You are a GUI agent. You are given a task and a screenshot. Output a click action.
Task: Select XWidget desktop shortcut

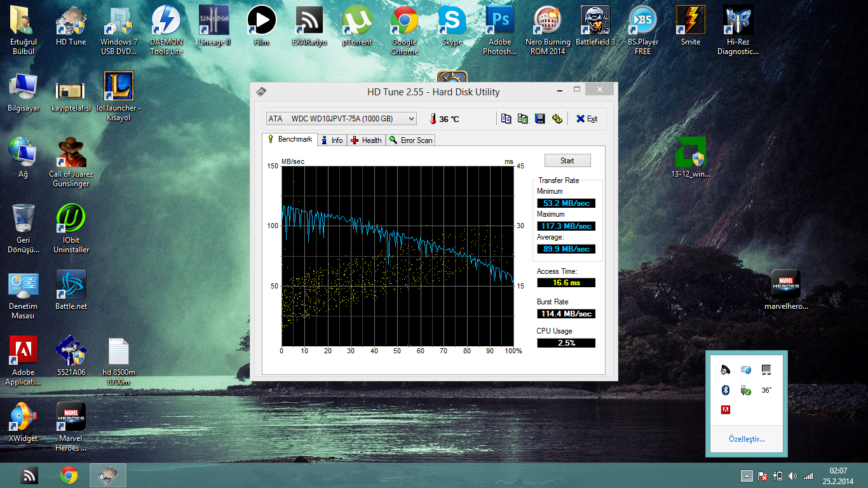tap(24, 423)
